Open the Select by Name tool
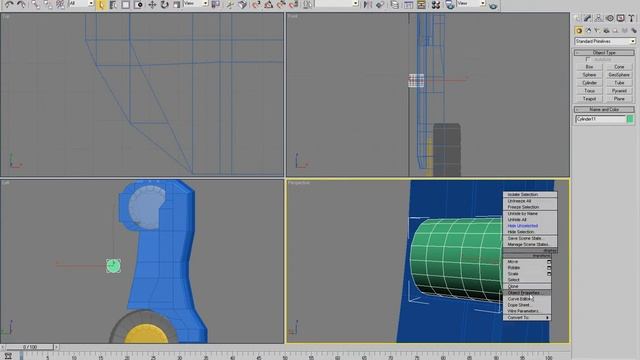This screenshot has height=360, width=640. (113, 4)
